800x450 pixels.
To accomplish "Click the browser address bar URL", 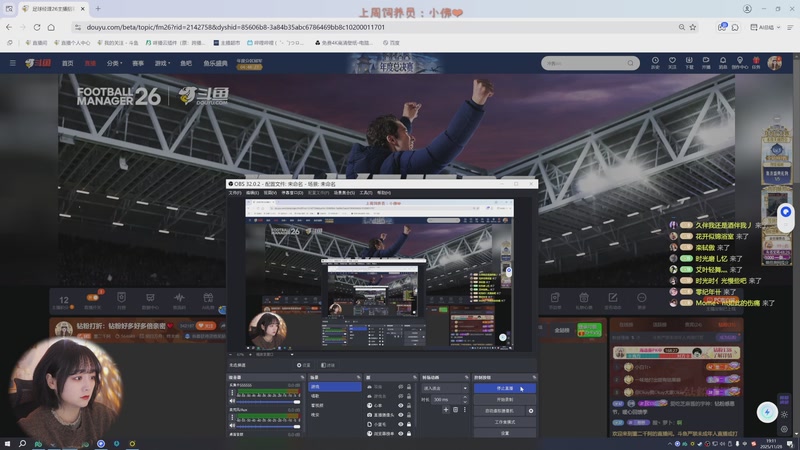I will click(235, 27).
